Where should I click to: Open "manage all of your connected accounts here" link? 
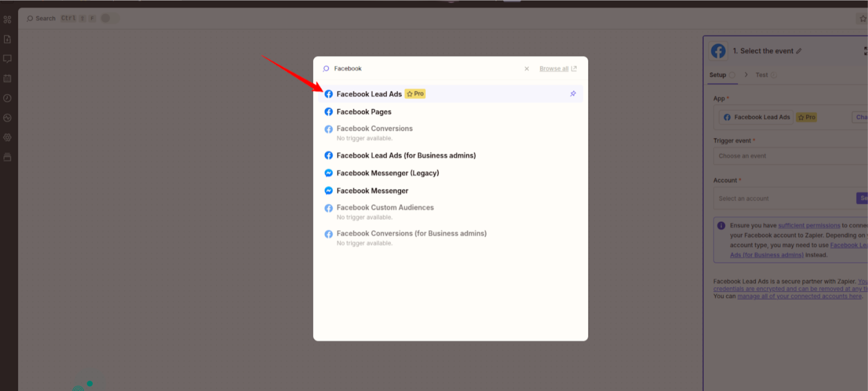[799, 296]
